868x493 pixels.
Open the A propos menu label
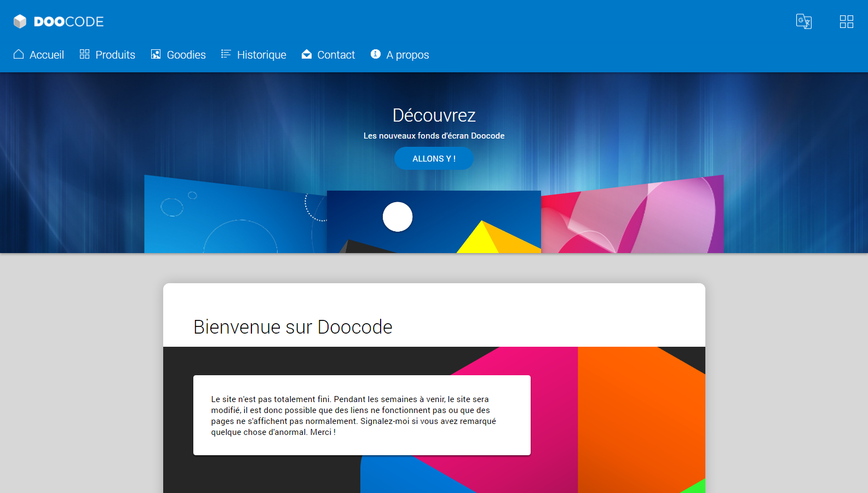pos(407,55)
